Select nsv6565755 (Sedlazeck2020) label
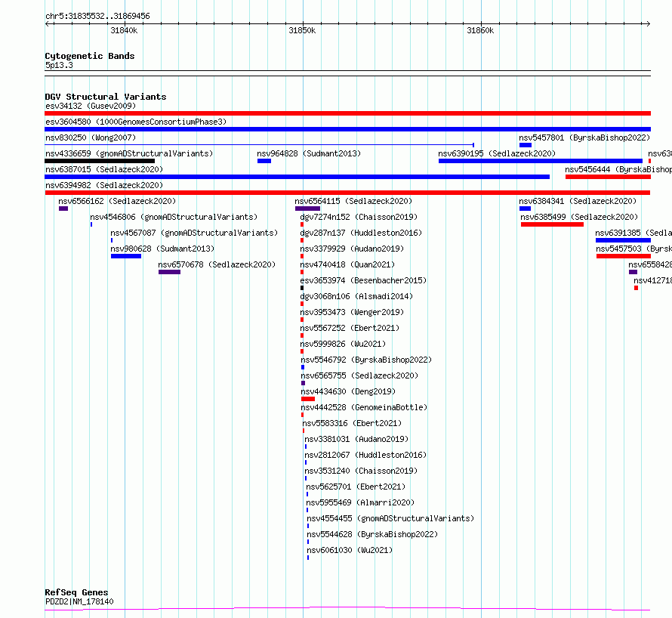Image resolution: width=672 pixels, height=618 pixels. click(x=359, y=375)
